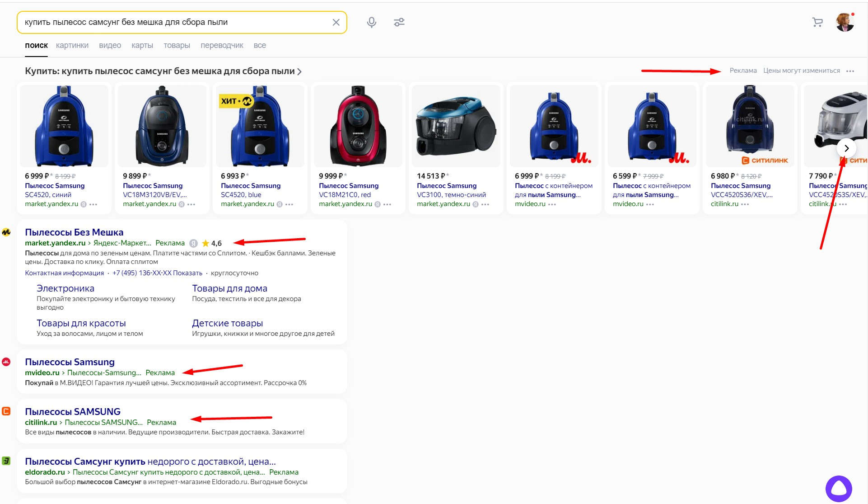The width and height of the screenshot is (868, 504).
Task: Expand 'Купить: купить пылесос самсунг' heading chevron
Action: click(x=299, y=71)
